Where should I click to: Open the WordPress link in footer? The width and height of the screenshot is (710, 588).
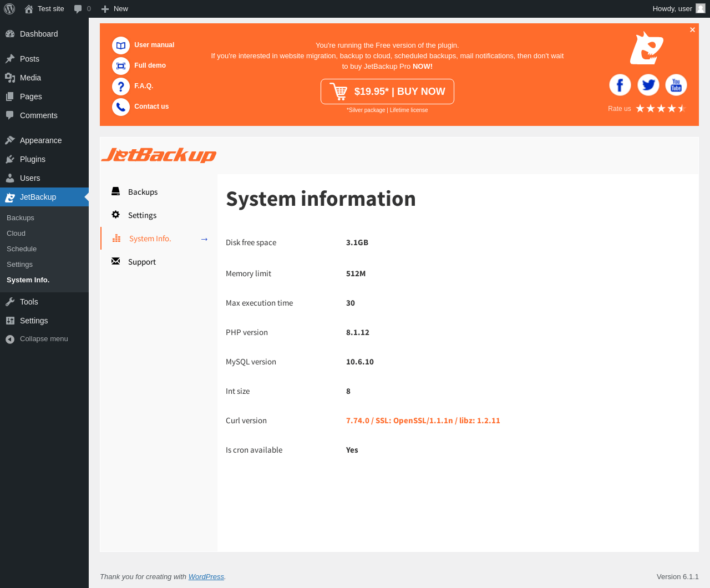point(206,577)
